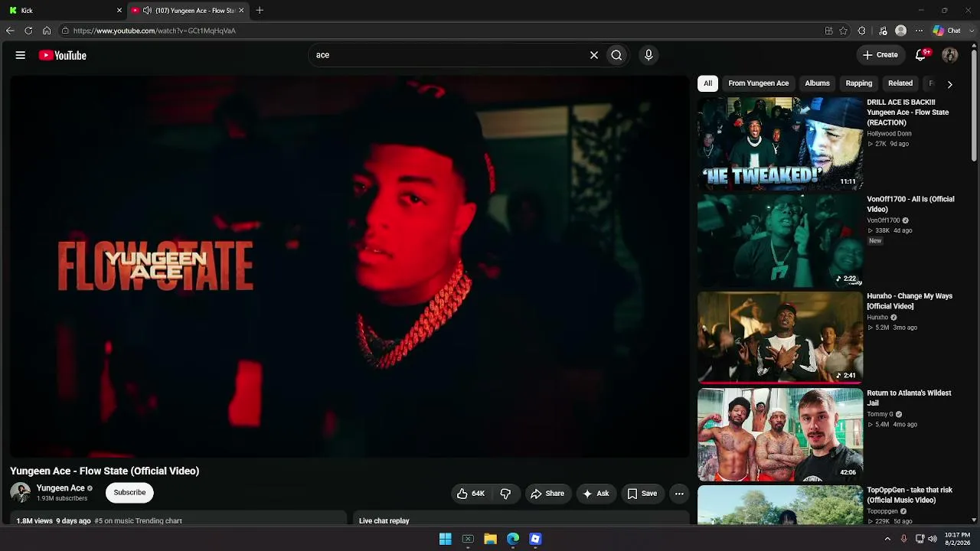Open media controls music note icon

tap(883, 31)
